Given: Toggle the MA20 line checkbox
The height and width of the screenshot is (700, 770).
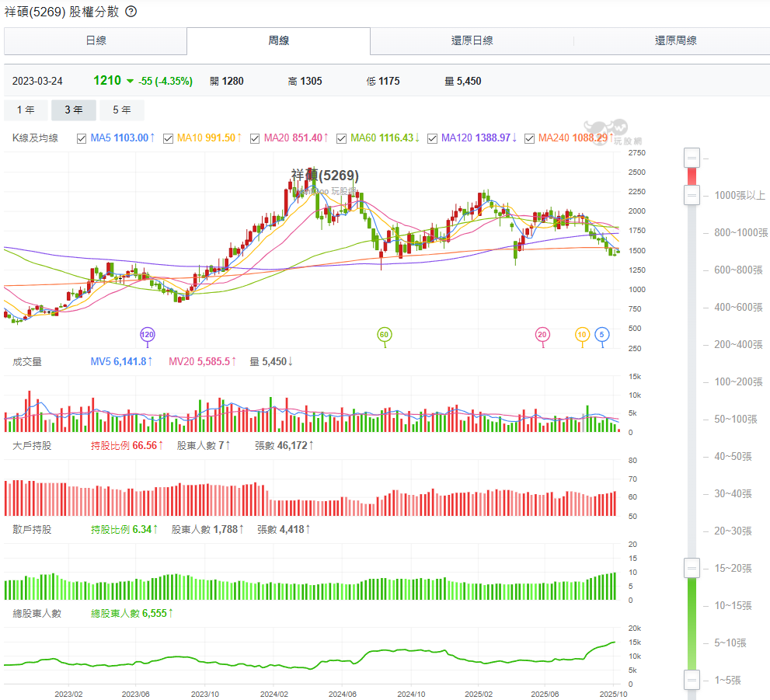Looking at the screenshot, I should [255, 138].
